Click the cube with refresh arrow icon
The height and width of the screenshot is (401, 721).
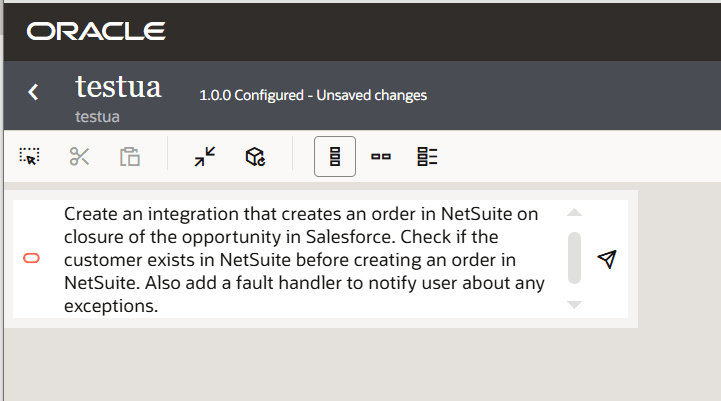coord(255,156)
